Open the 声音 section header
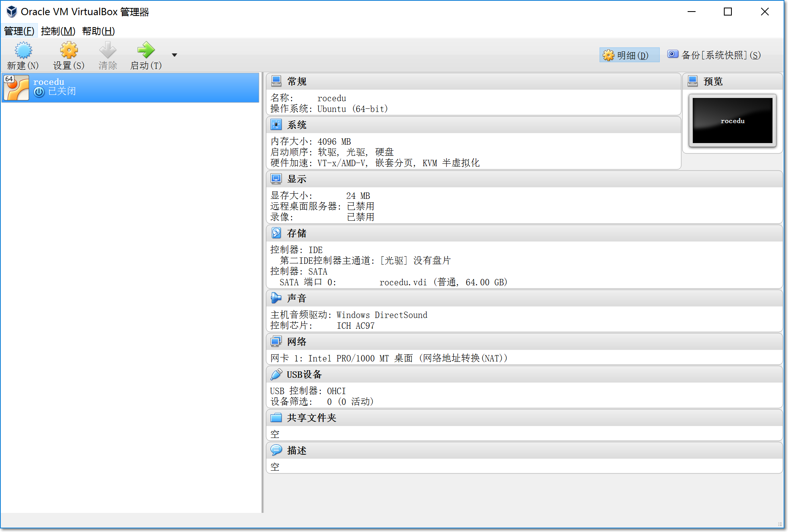This screenshot has width=788, height=532. pos(524,298)
